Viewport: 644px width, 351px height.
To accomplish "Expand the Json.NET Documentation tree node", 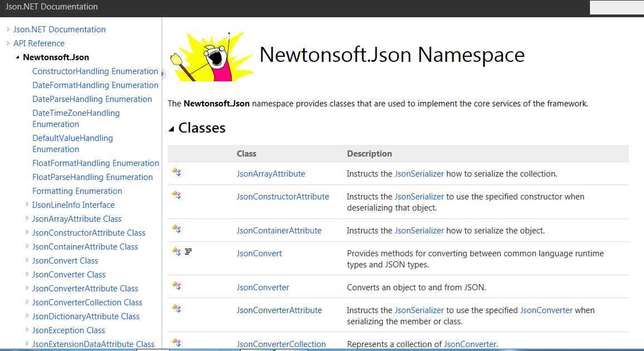I will (8, 30).
